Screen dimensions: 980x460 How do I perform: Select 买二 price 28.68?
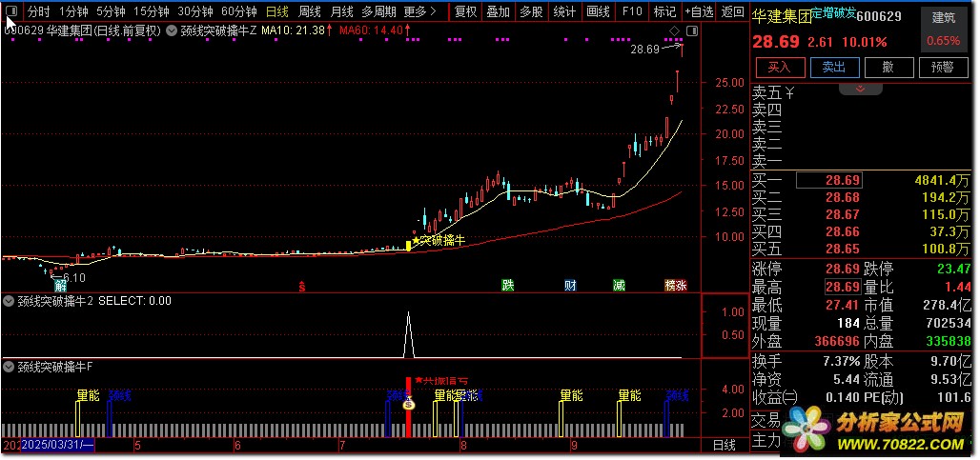pos(843,198)
